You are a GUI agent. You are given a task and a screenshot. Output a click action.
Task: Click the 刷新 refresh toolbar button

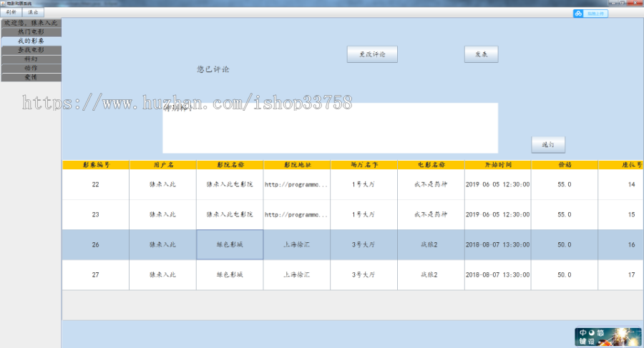11,12
